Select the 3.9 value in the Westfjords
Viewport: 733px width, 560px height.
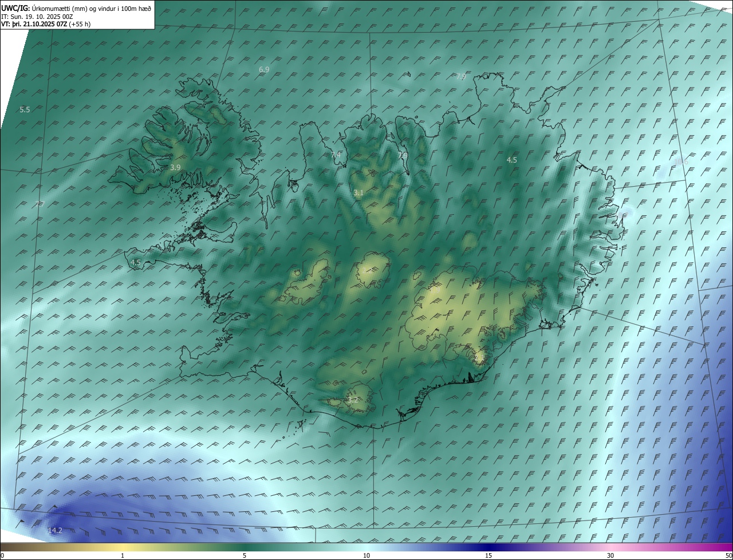[175, 167]
